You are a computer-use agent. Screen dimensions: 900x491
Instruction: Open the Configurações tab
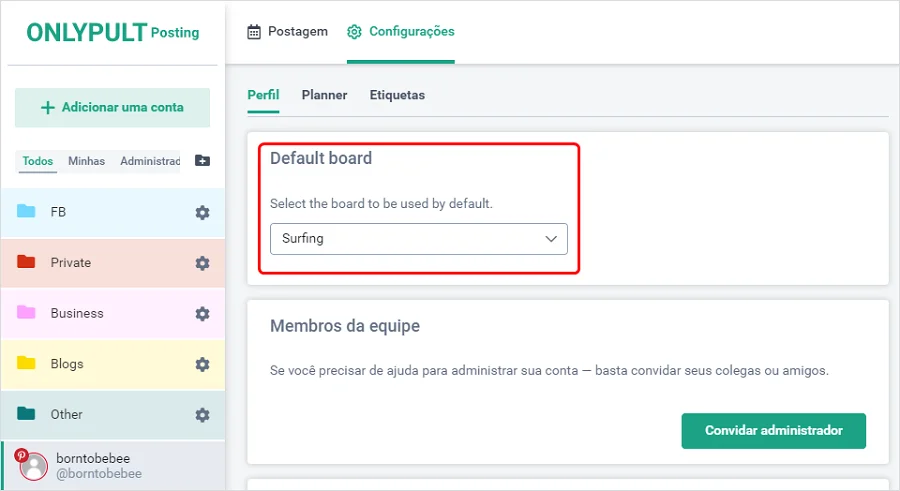pyautogui.click(x=401, y=32)
